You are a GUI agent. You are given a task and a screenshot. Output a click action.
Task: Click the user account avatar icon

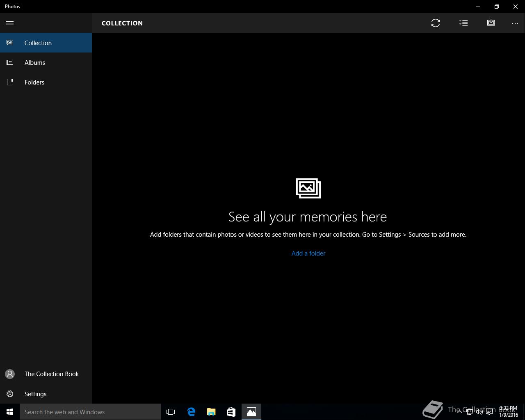10,374
